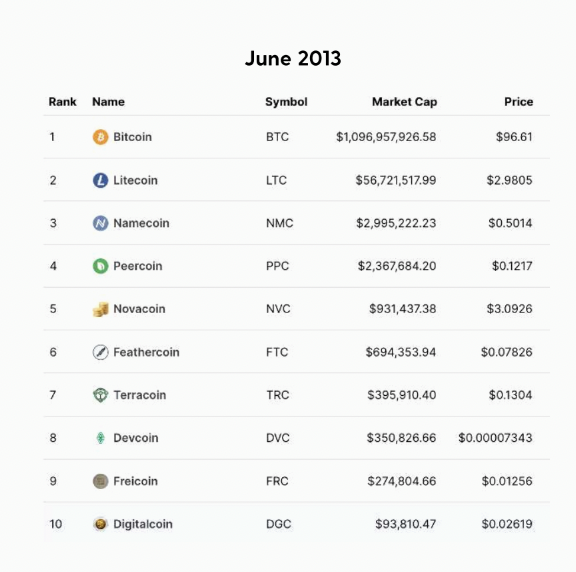Image resolution: width=576 pixels, height=572 pixels.
Task: Sort table by Rank column header
Action: 62,102
